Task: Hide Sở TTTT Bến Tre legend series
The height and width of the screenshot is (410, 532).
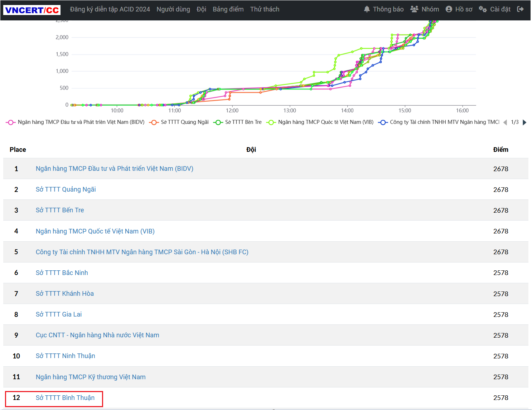Action: (243, 122)
